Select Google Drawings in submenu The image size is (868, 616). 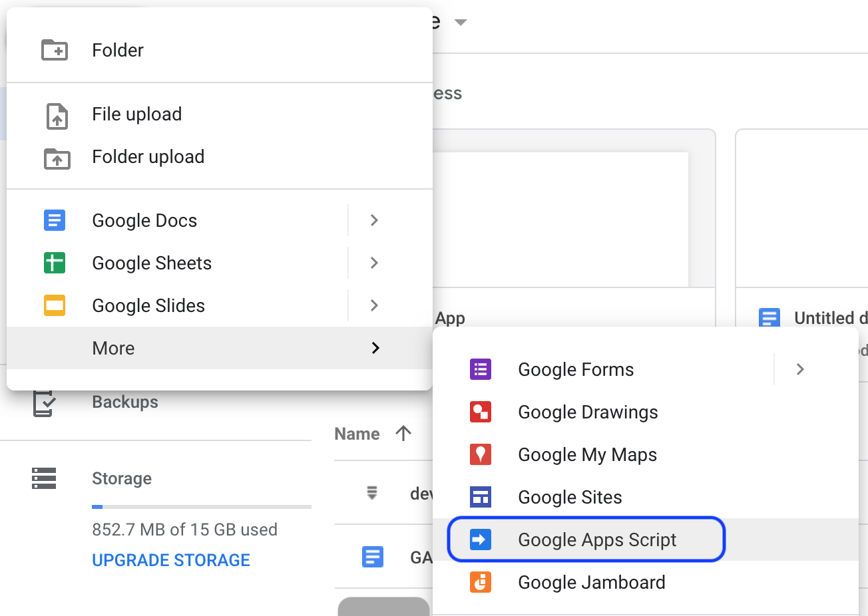pyautogui.click(x=646, y=412)
